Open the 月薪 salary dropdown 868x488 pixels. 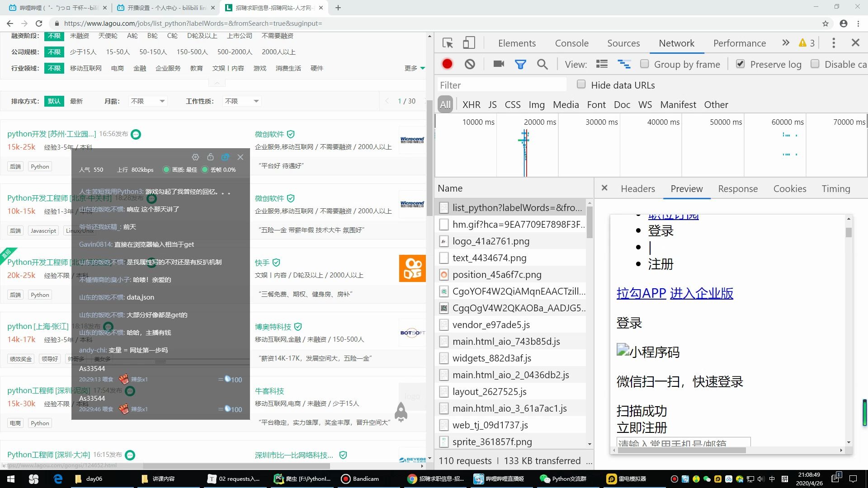(148, 101)
